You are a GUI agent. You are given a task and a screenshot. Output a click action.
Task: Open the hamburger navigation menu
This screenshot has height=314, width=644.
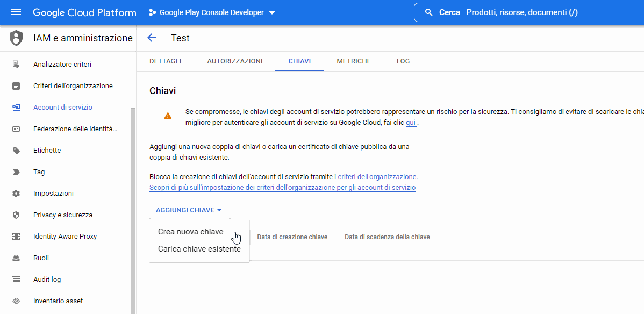coord(16,12)
